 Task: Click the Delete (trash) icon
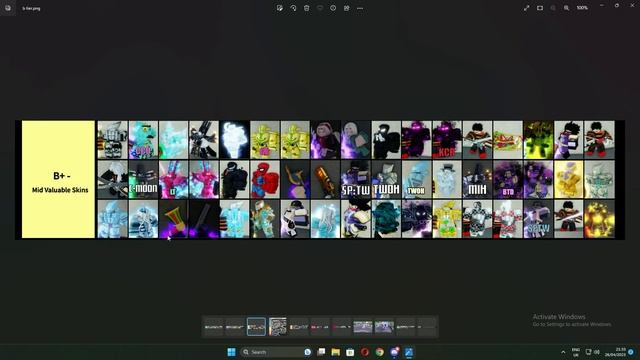(x=307, y=8)
